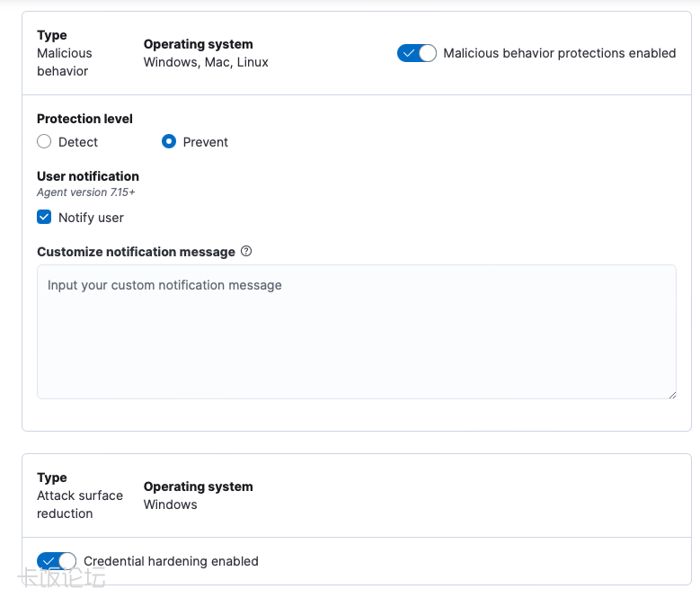The image size is (700, 598).
Task: Click inside the custom notification message textarea
Action: tap(356, 331)
